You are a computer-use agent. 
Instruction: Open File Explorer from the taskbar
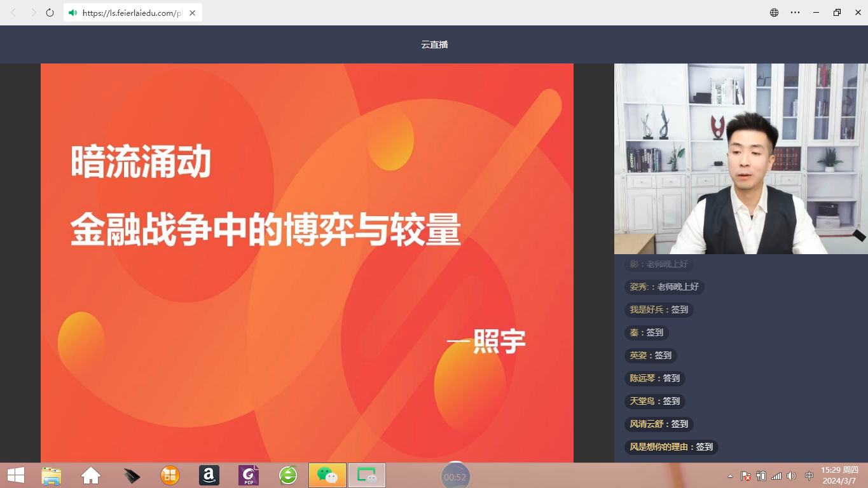tap(52, 475)
